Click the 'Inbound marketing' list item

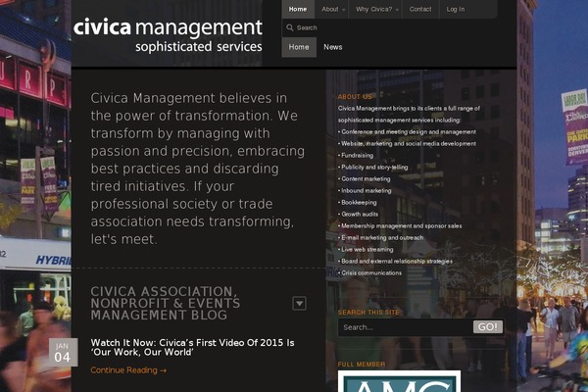pyautogui.click(x=365, y=190)
